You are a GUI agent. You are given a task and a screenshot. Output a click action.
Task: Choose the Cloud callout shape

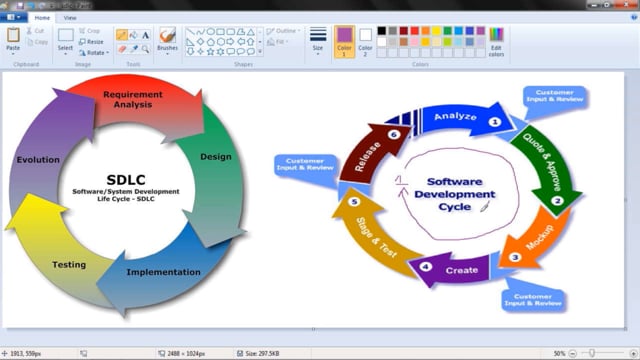click(251, 51)
